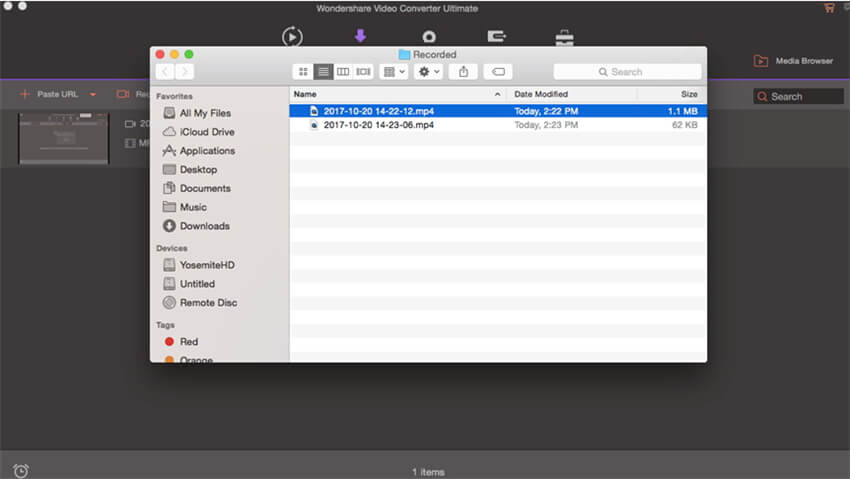
Task: Open the Convert tab icon in Wondershare
Action: pyautogui.click(x=292, y=36)
